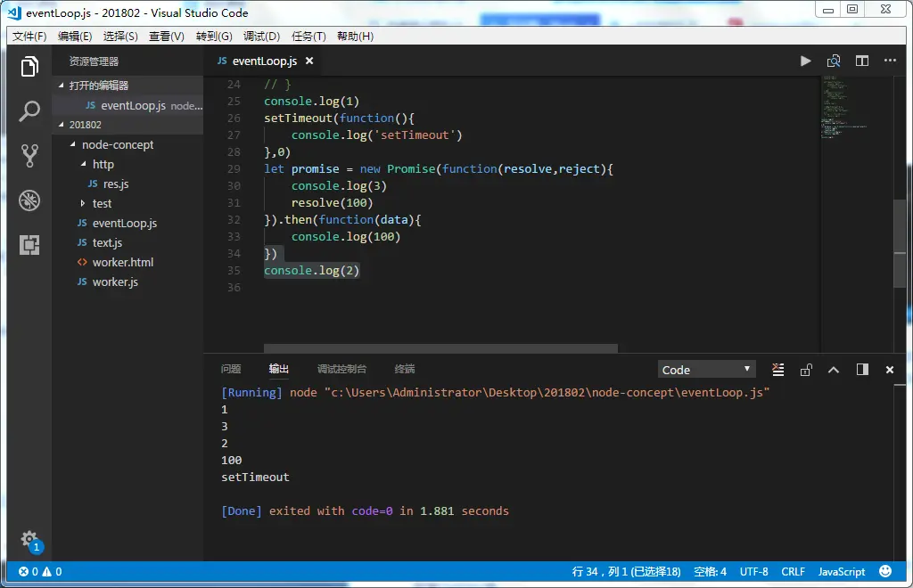Open the Explorer view in activity bar
Viewport: 913px width, 588px height.
(x=29, y=66)
